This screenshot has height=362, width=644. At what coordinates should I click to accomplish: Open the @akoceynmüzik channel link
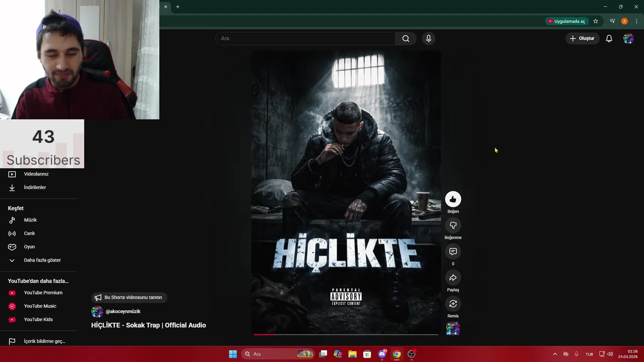[x=123, y=312]
